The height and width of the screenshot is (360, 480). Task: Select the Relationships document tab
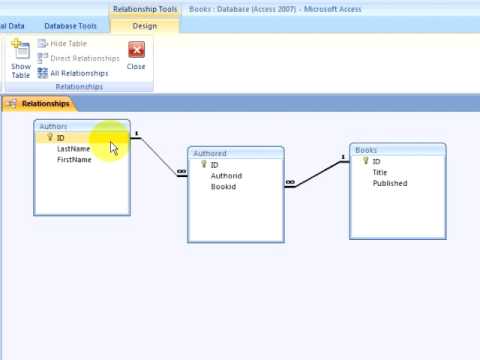[x=39, y=104]
